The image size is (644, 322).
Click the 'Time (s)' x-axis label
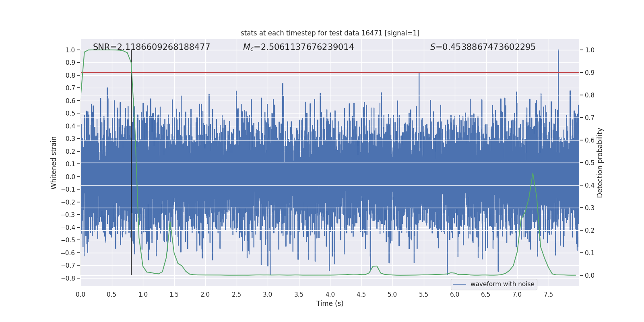(330, 303)
